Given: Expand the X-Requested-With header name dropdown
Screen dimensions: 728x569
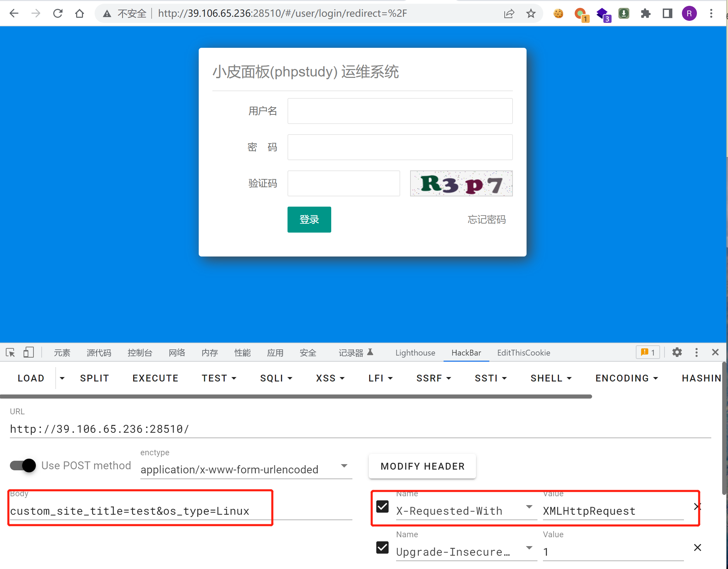Looking at the screenshot, I should tap(529, 507).
